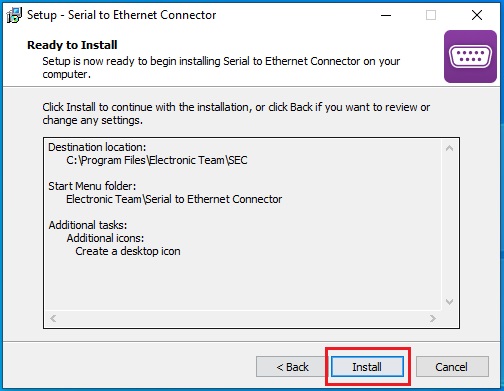This screenshot has width=504, height=391.
Task: Click the Electronic Team\Serial to Ethernet Connector line
Action: (x=174, y=199)
